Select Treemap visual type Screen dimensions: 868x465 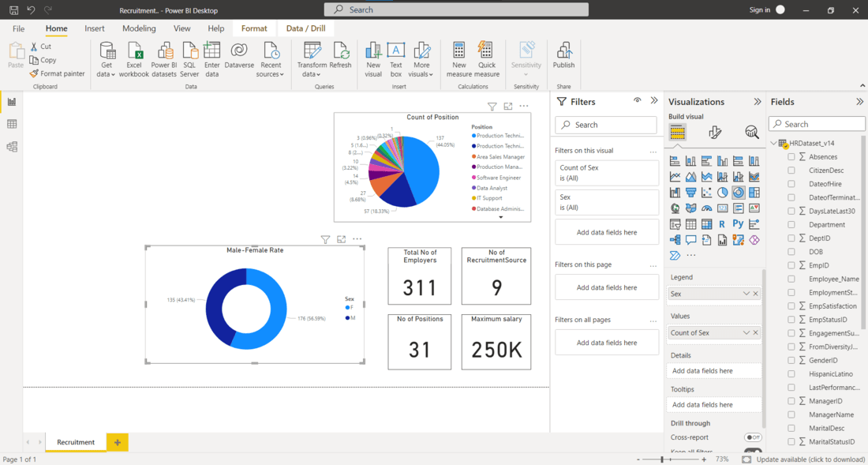pos(754,193)
